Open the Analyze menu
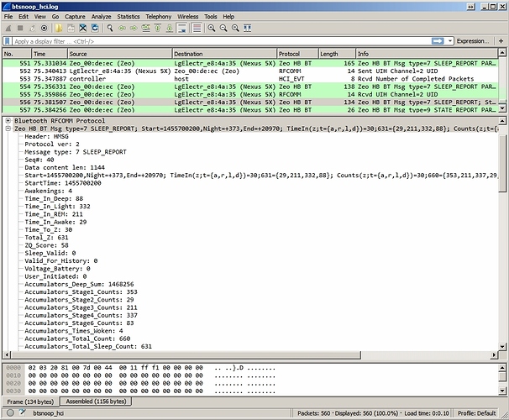This screenshot has width=509, height=420. 101,17
